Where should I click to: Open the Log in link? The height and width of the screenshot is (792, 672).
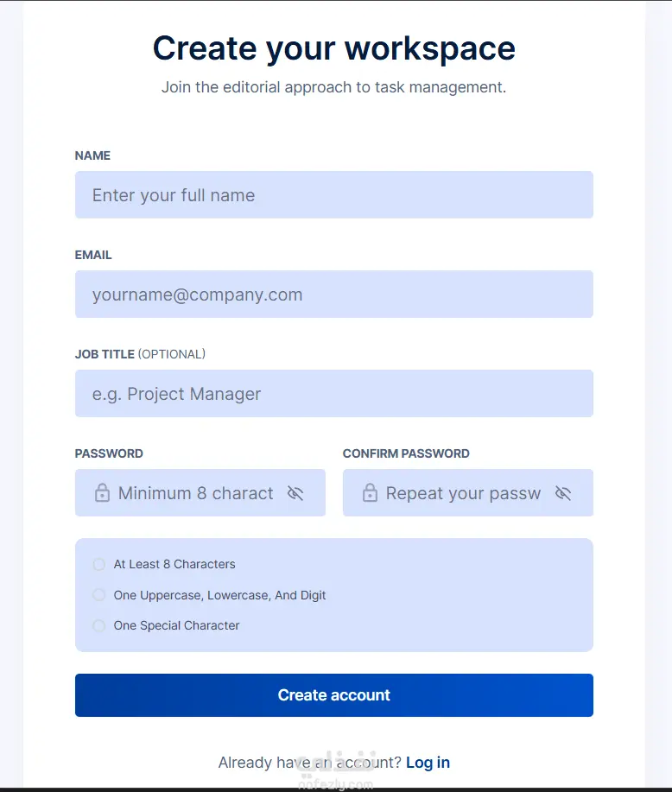point(428,762)
